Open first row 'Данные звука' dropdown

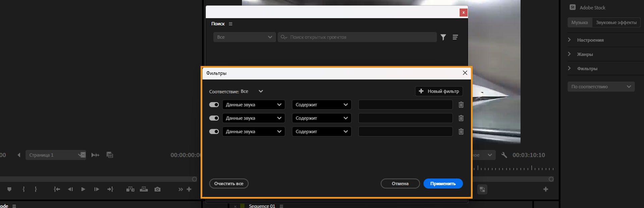[254, 105]
